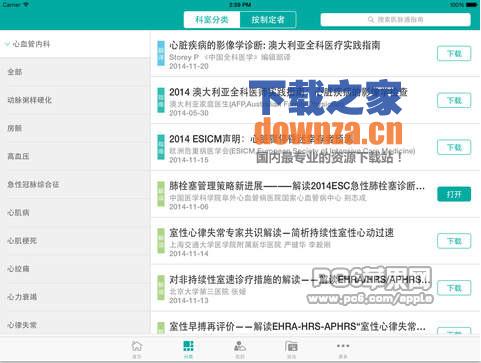Select 动脉粥样硬化 category
This screenshot has width=481, height=363.
(x=75, y=100)
